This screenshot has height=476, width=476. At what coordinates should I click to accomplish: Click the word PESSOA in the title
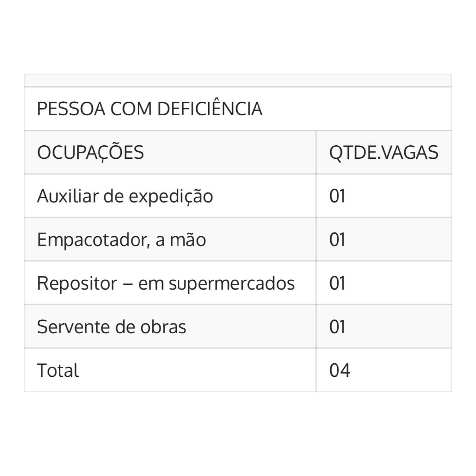71,109
